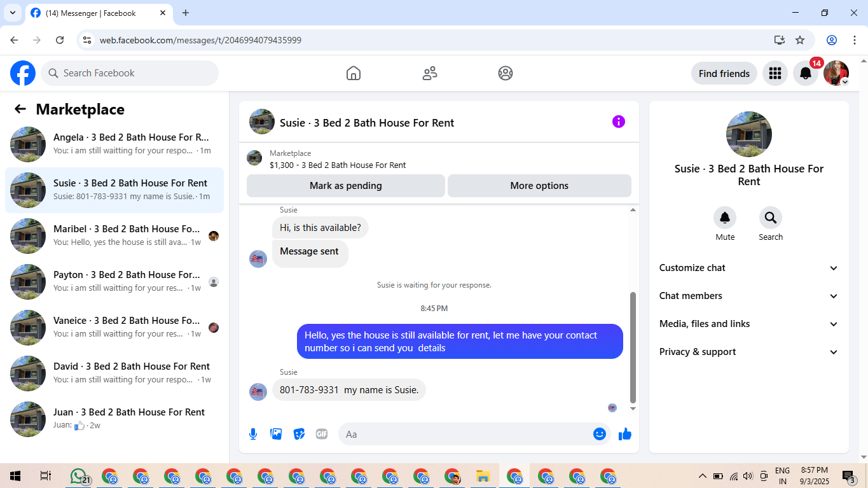This screenshot has width=868, height=488.
Task: Open the $1,300 Marketplace listing link
Action: [x=338, y=165]
